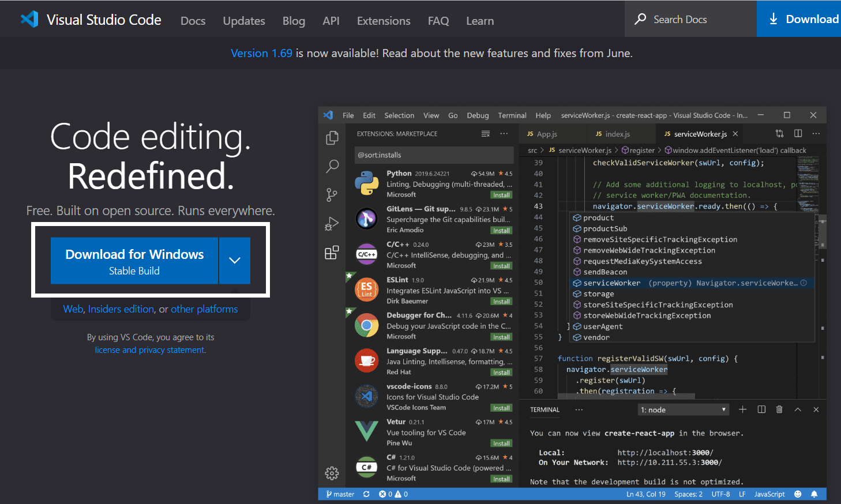The image size is (841, 504).
Task: Click the feedback smiley in the status bar
Action: pyautogui.click(x=798, y=494)
